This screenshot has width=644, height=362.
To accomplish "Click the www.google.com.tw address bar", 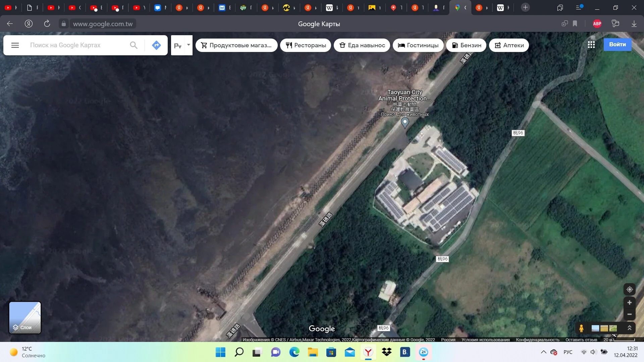I will tap(103, 24).
